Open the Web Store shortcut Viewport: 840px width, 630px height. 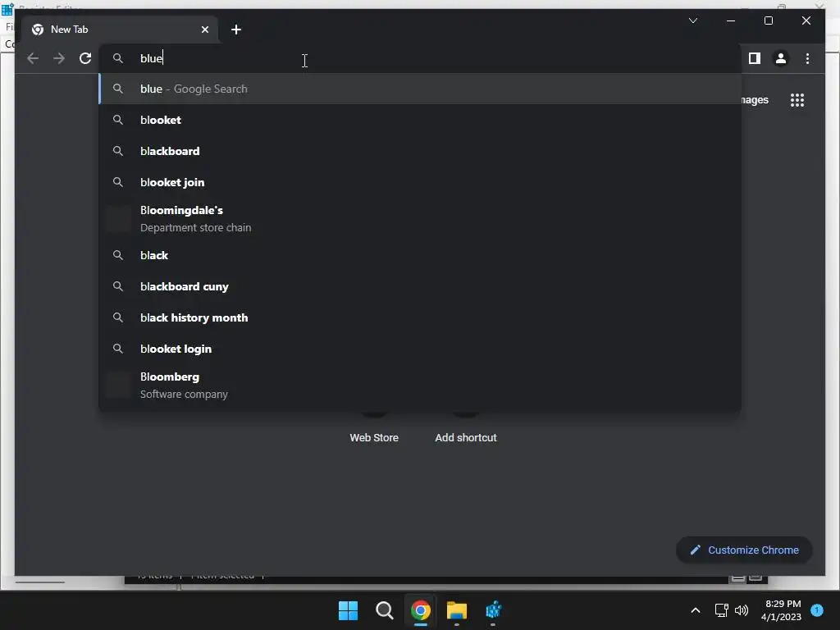pos(374,428)
